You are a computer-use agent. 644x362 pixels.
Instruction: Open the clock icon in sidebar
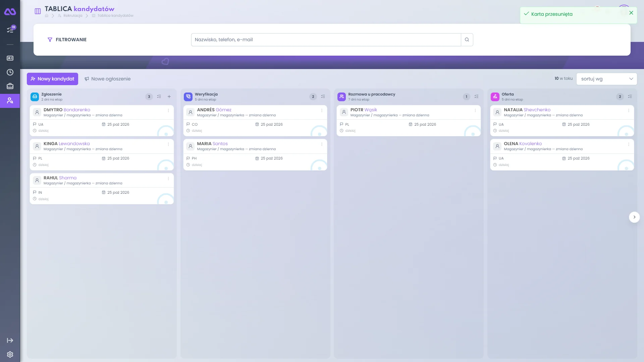click(10, 72)
